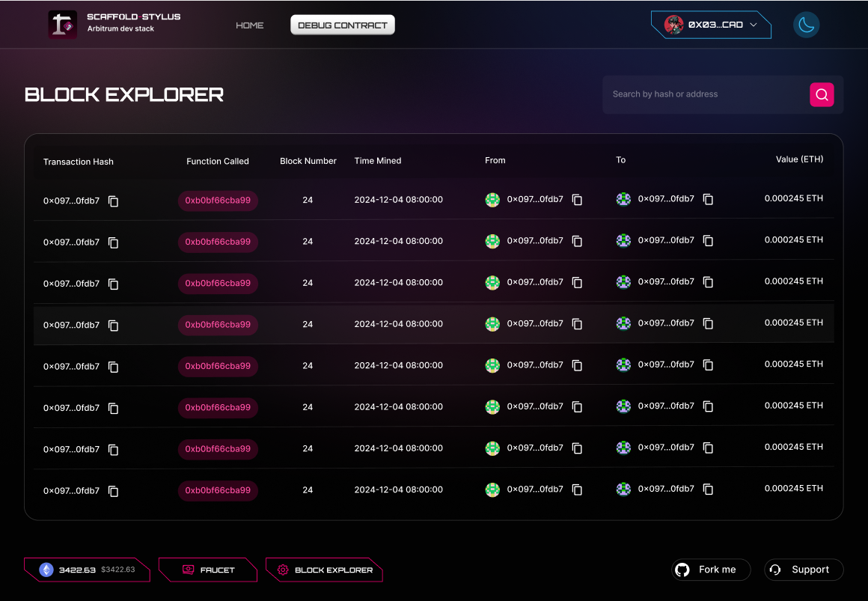Image resolution: width=868 pixels, height=601 pixels.
Task: Copy the transaction hash in the last row
Action: (114, 491)
